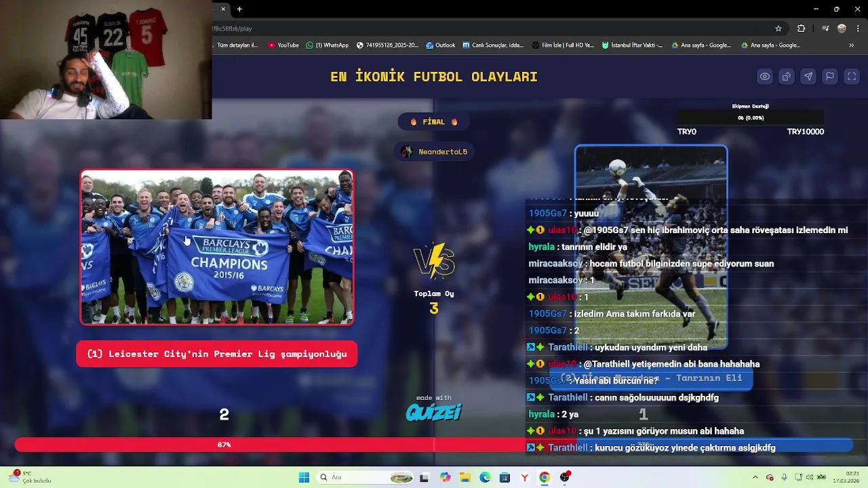
Task: Click the microphone icon in system tray
Action: (785, 478)
